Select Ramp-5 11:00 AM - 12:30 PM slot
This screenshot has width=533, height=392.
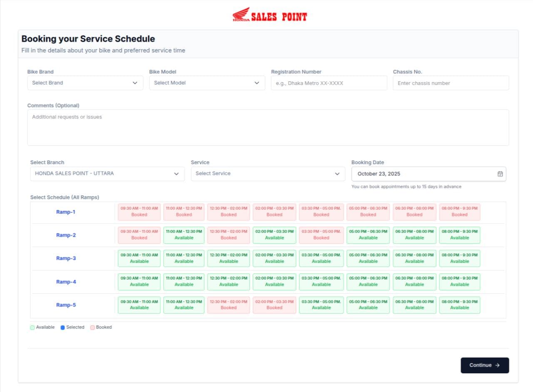click(x=184, y=305)
